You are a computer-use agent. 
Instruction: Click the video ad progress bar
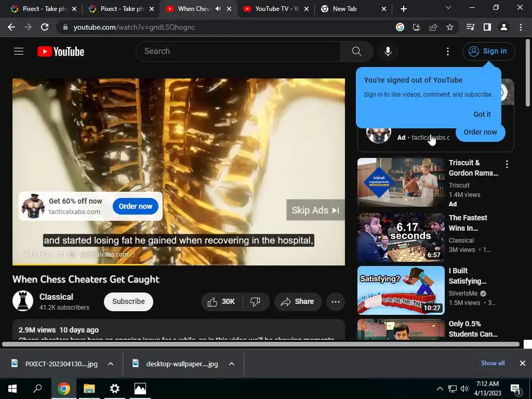[179, 264]
